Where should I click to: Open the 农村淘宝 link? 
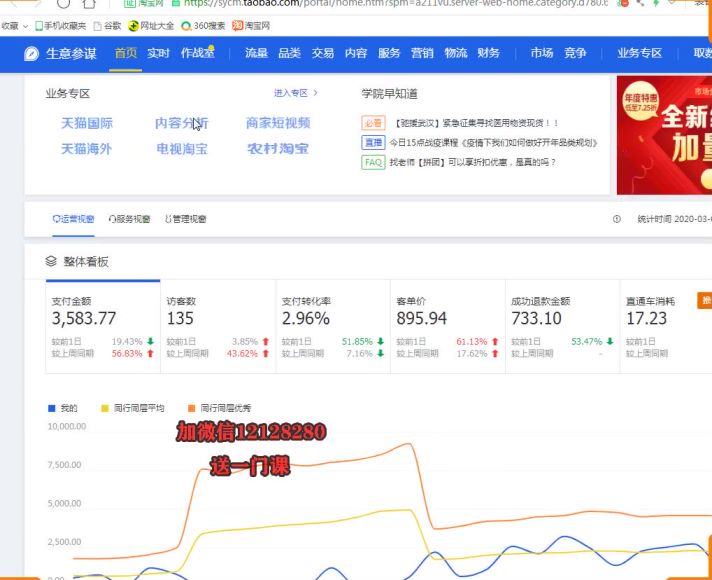pyautogui.click(x=278, y=149)
